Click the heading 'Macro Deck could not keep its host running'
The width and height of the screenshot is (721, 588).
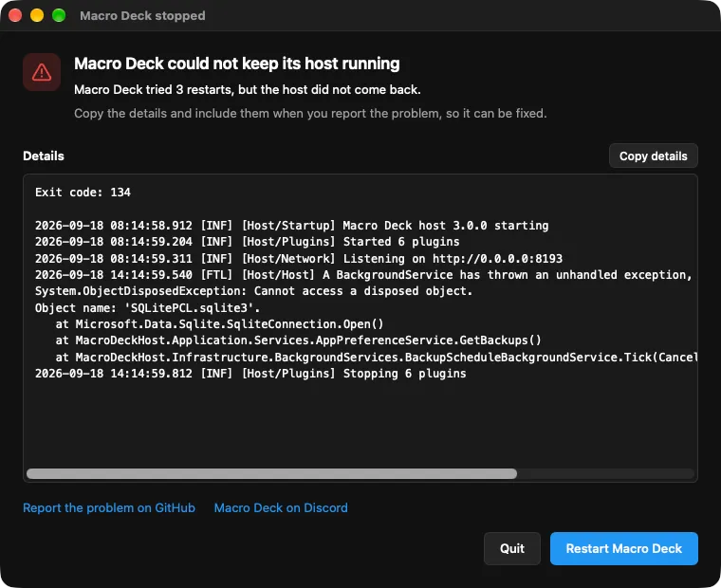click(x=237, y=64)
